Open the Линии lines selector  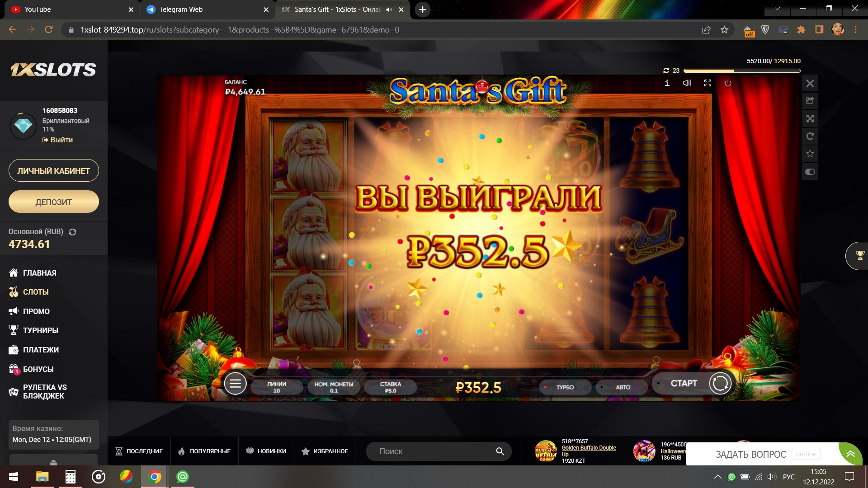276,387
